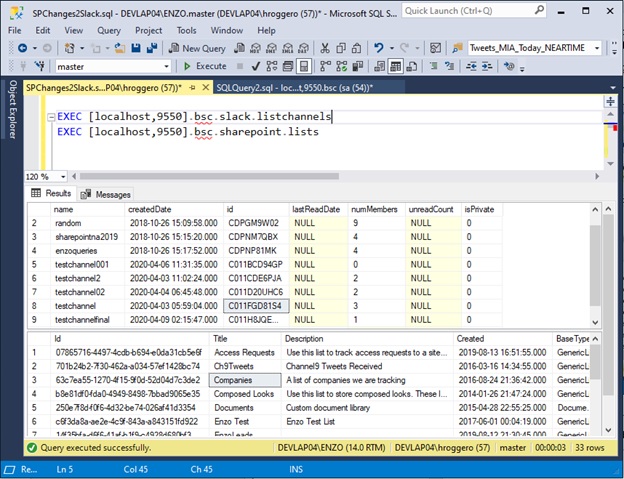The image size is (624, 479).
Task: Close the SPChanges2Slack.sql tab
Action: point(205,88)
